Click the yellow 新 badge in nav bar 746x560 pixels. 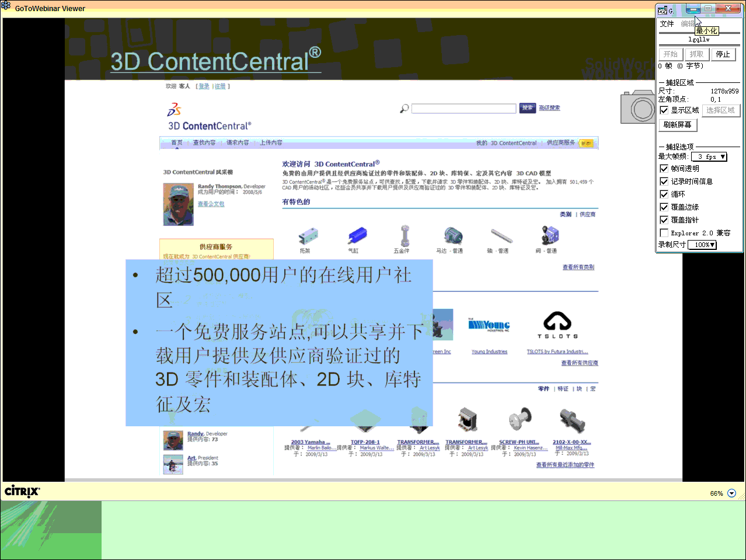click(x=586, y=143)
